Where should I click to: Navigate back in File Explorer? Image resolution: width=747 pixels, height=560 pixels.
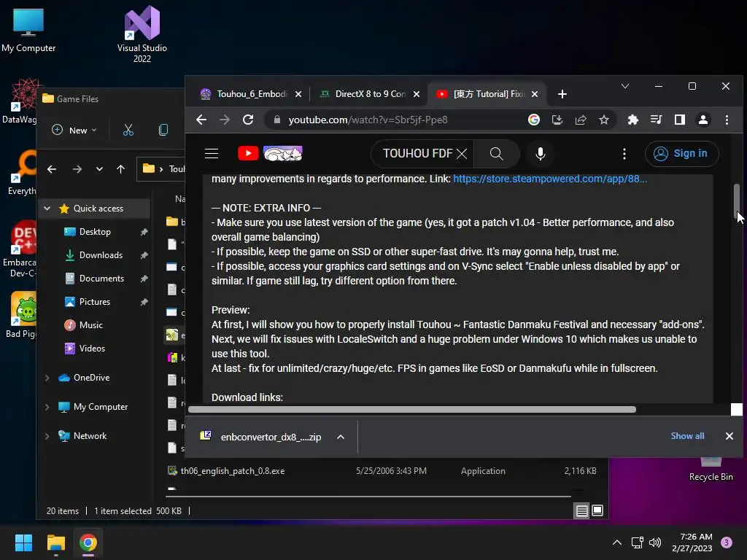pyautogui.click(x=52, y=169)
